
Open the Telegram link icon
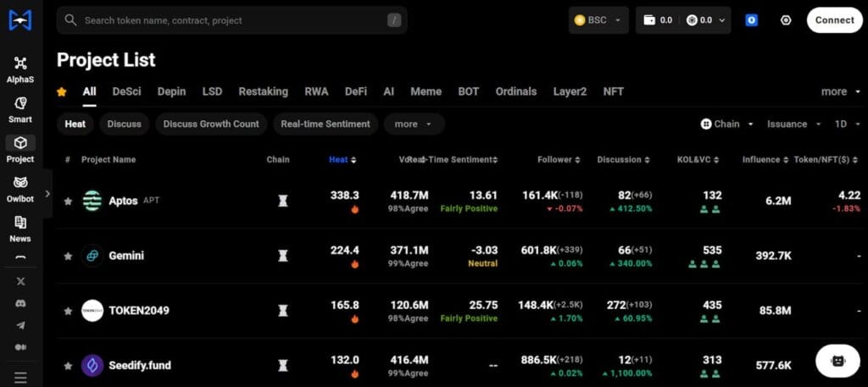coord(20,325)
